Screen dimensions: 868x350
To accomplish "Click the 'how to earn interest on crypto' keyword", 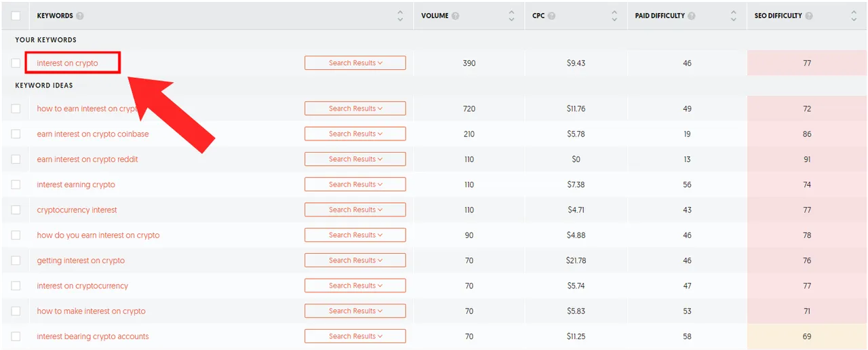I will (87, 109).
